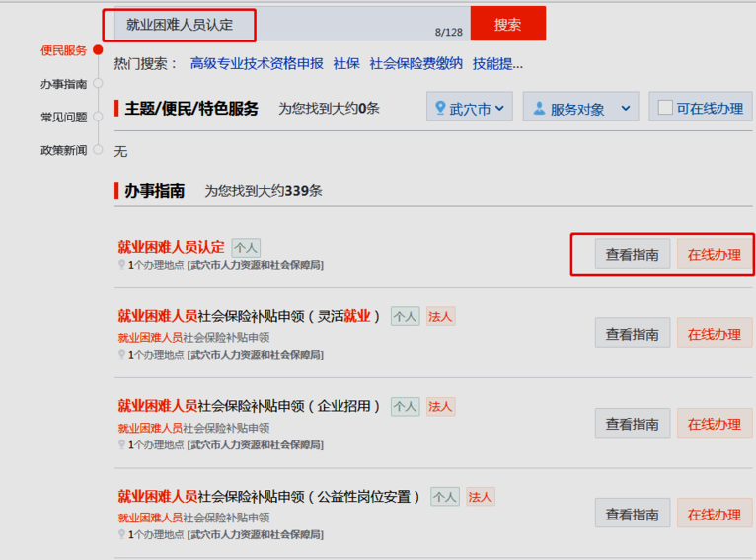Click location pin under 公益性岗位安置 result
The height and width of the screenshot is (560, 756).
[x=121, y=534]
